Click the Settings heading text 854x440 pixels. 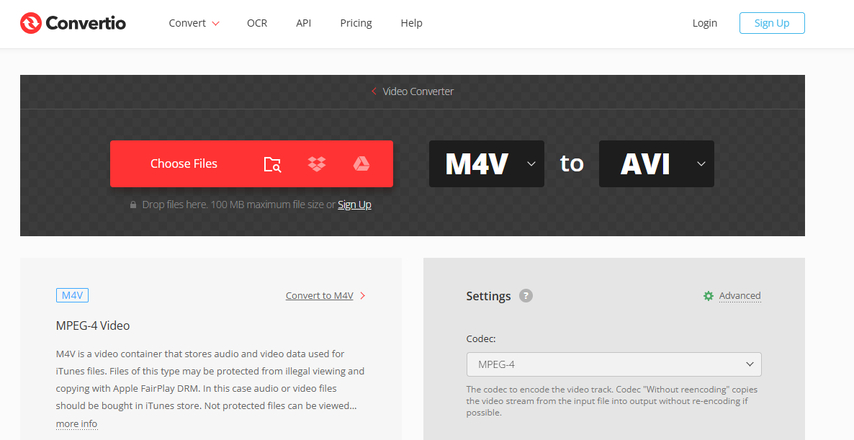click(488, 296)
